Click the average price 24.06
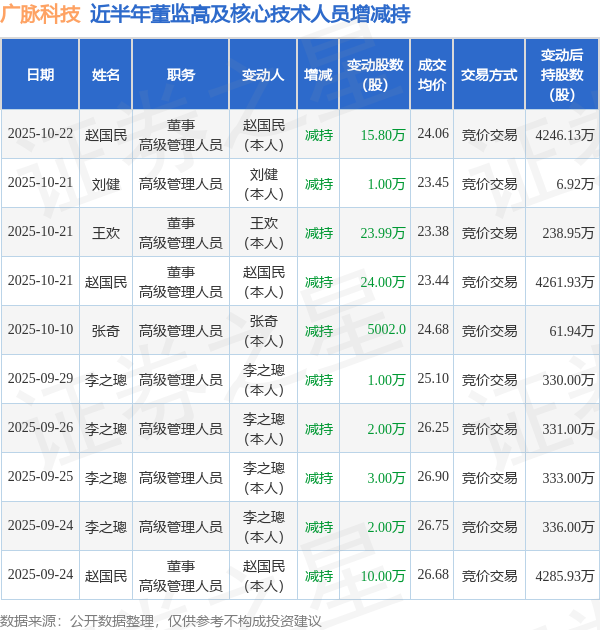The width and height of the screenshot is (600, 630). pyautogui.click(x=433, y=133)
